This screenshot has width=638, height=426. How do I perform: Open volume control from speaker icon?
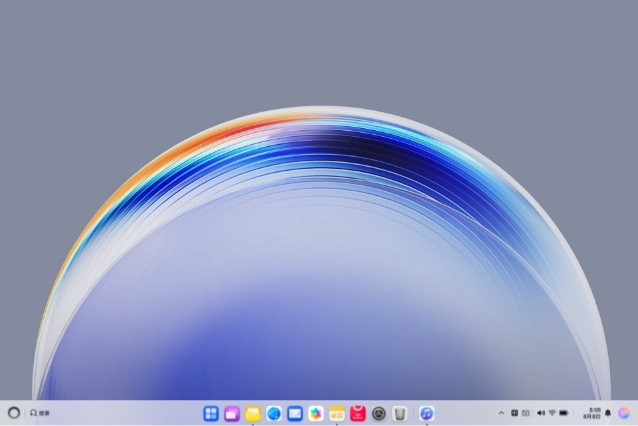[541, 413]
